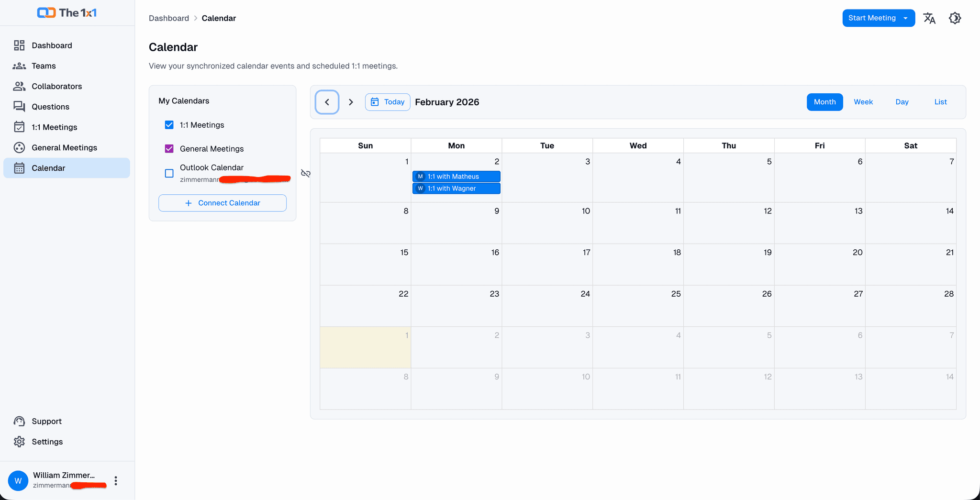Go to the Questions section

(x=50, y=106)
